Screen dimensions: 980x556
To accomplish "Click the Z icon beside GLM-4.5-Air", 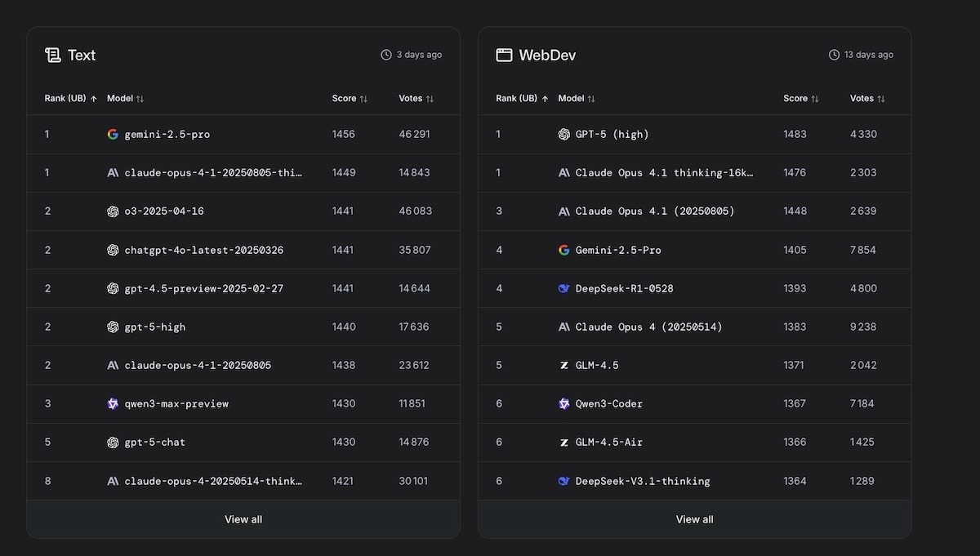I will (563, 442).
